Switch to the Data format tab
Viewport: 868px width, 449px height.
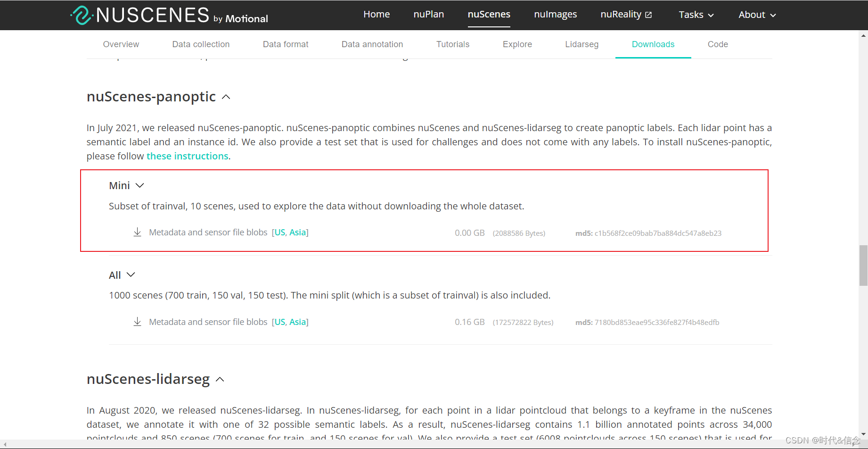coord(286,44)
